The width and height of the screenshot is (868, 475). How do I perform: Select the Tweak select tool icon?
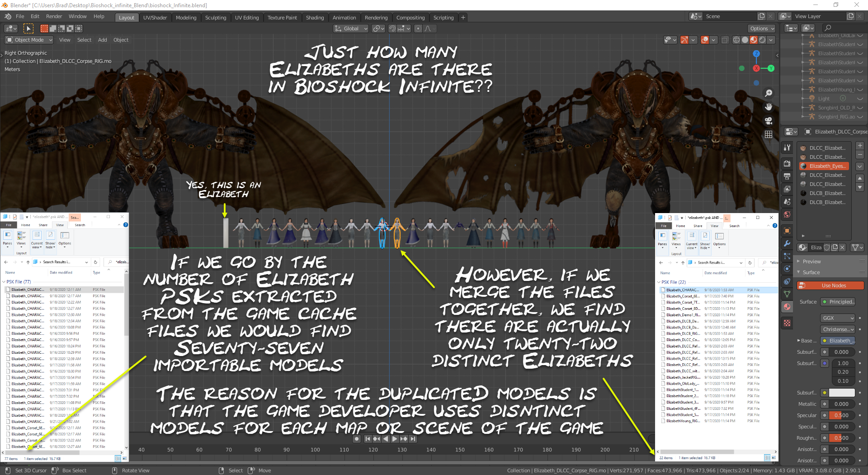28,28
